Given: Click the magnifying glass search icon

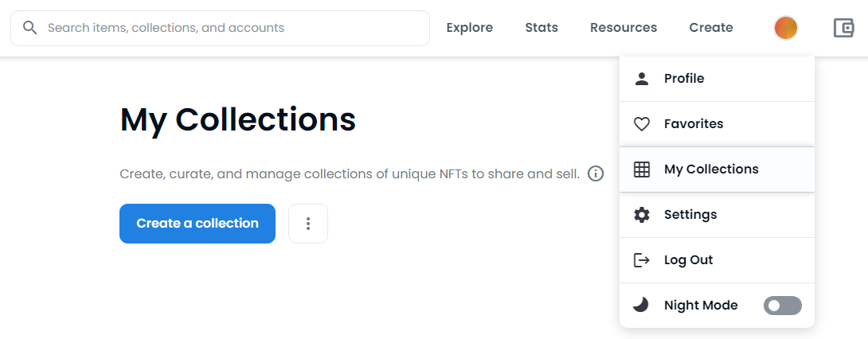Looking at the screenshot, I should [30, 28].
